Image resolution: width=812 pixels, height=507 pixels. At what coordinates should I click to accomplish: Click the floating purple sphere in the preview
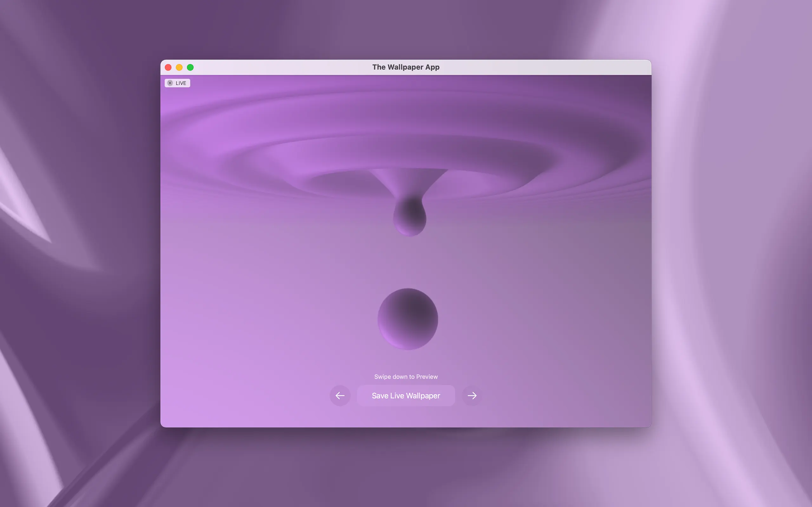408,319
